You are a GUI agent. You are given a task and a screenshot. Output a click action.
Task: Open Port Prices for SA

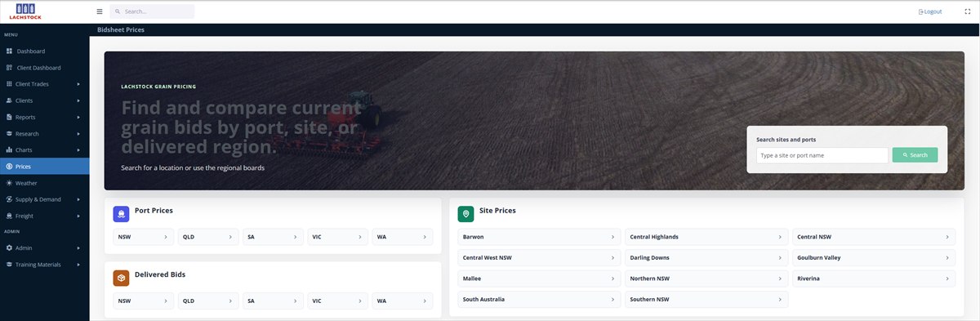click(273, 237)
